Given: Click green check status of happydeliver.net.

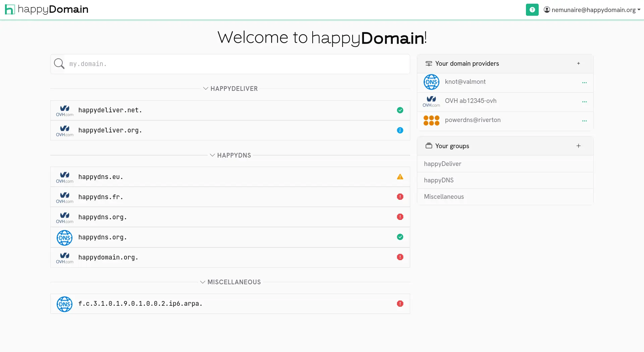Looking at the screenshot, I should pyautogui.click(x=400, y=110).
